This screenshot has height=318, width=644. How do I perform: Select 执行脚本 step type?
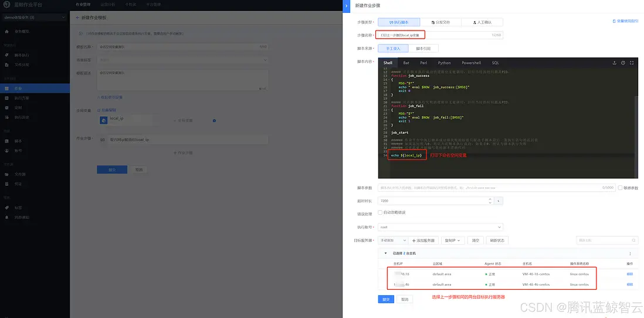tap(399, 22)
